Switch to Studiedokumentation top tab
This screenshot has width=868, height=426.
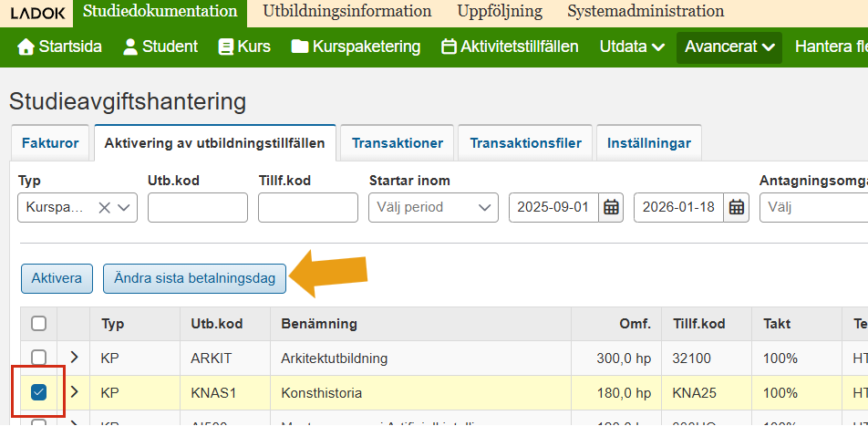(x=160, y=12)
